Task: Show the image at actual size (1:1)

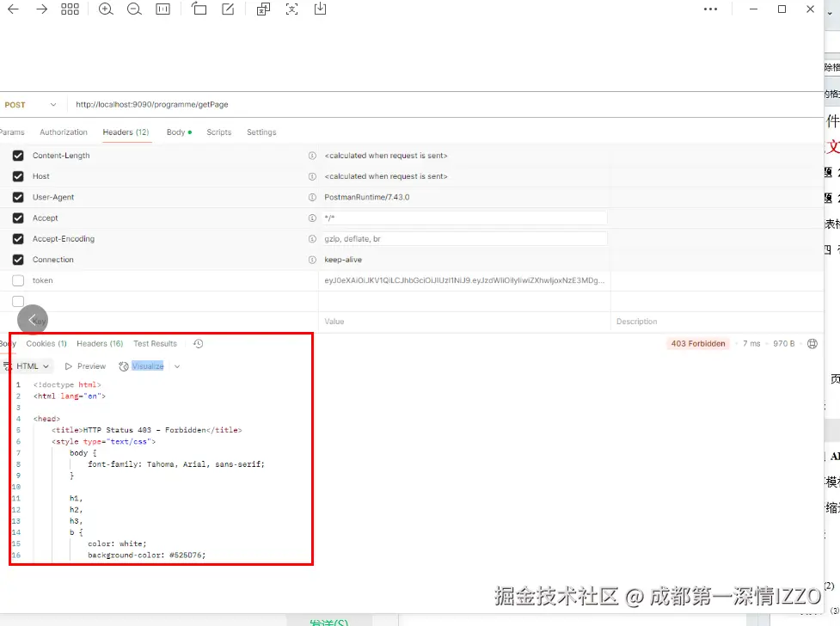Action: pyautogui.click(x=162, y=9)
